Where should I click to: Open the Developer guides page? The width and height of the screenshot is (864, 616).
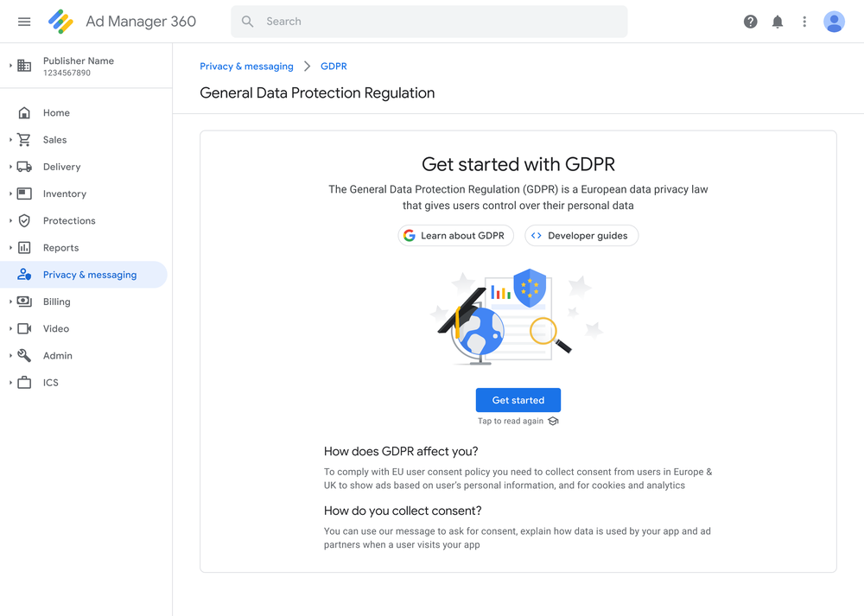(581, 235)
